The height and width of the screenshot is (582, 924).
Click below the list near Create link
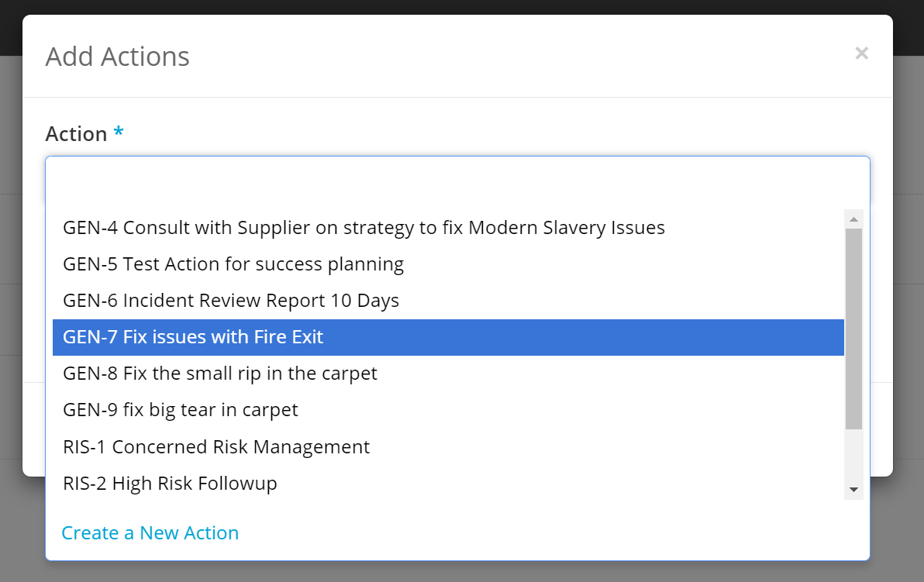point(465,532)
